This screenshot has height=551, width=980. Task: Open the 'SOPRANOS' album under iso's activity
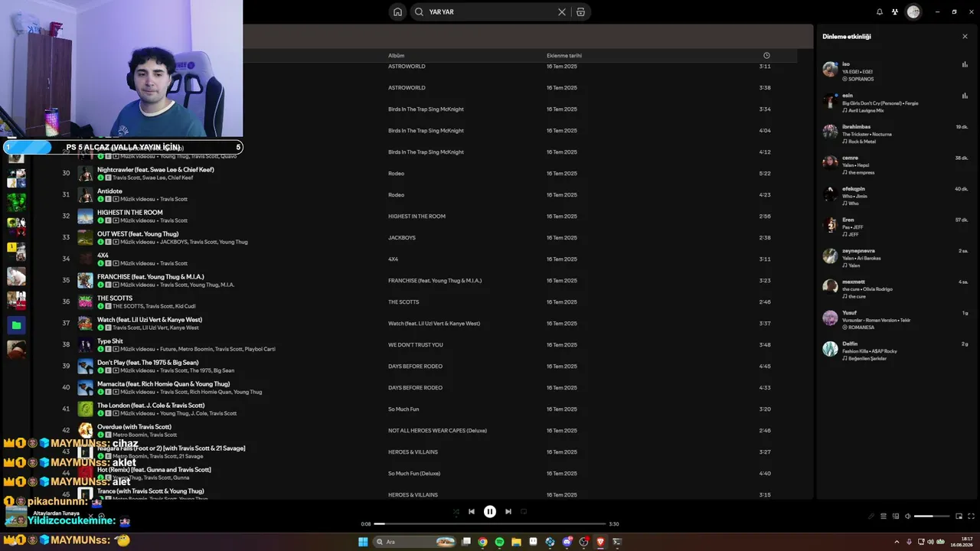point(861,80)
